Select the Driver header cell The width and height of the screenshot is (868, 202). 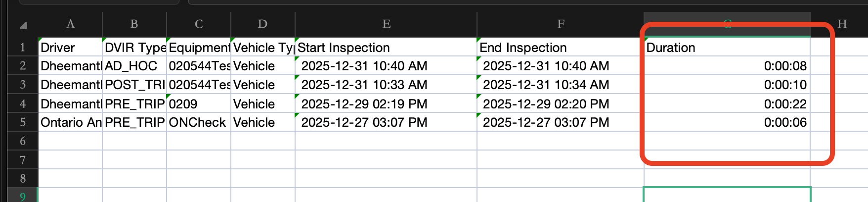(70, 48)
